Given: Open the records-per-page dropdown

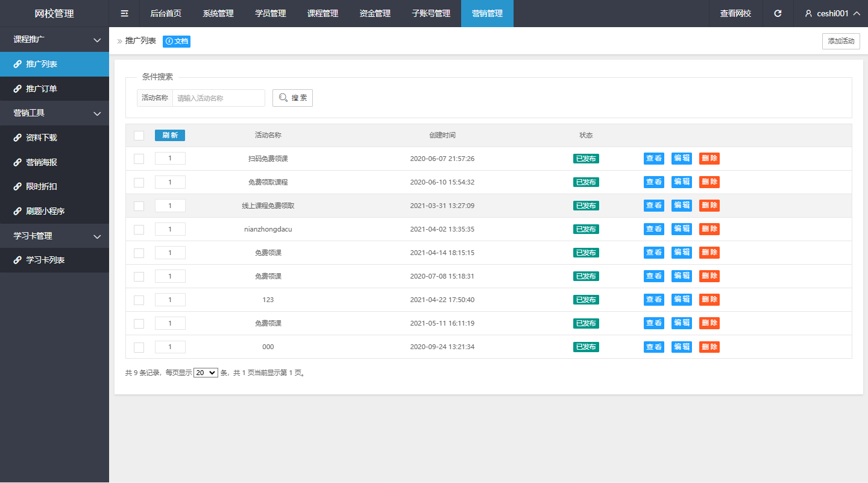Looking at the screenshot, I should [206, 373].
